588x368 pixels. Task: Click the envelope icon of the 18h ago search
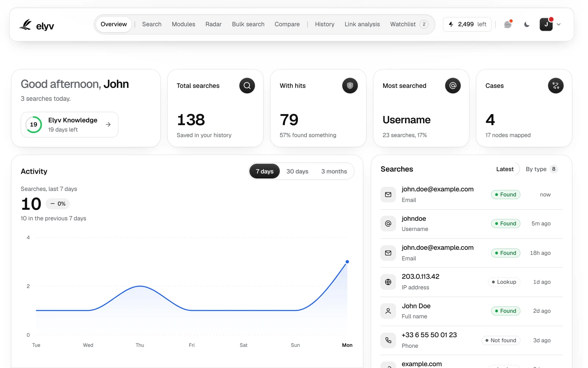[388, 253]
